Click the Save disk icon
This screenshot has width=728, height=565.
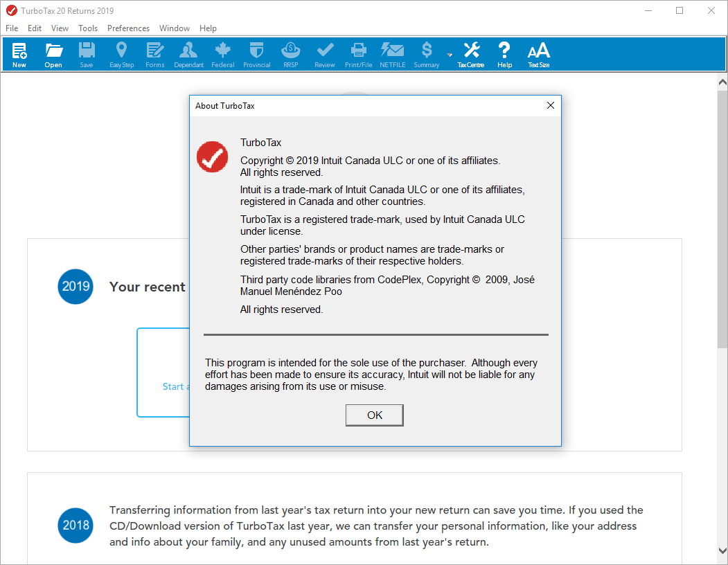coord(87,55)
